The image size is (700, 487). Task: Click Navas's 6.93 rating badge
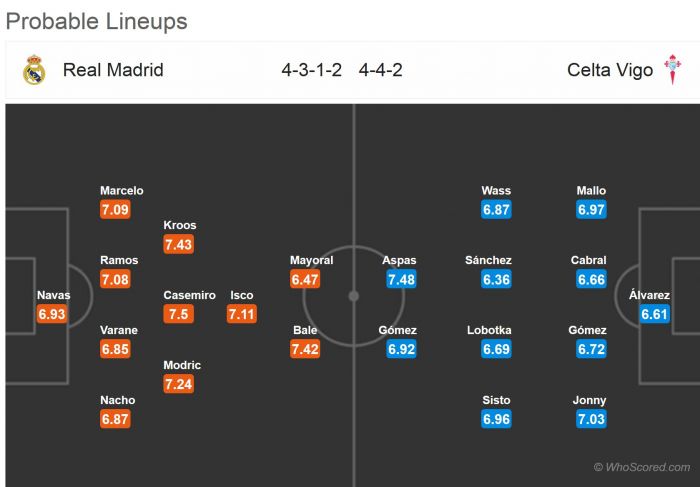51,314
